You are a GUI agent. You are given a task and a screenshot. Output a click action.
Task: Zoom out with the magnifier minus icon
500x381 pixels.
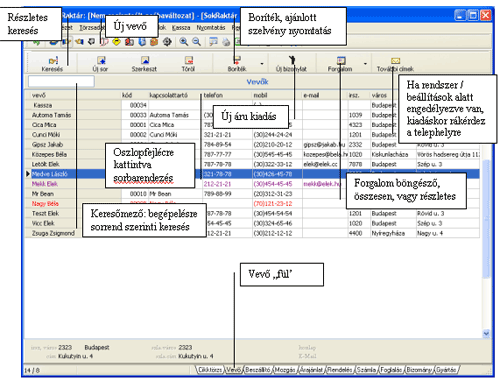[x=197, y=42]
